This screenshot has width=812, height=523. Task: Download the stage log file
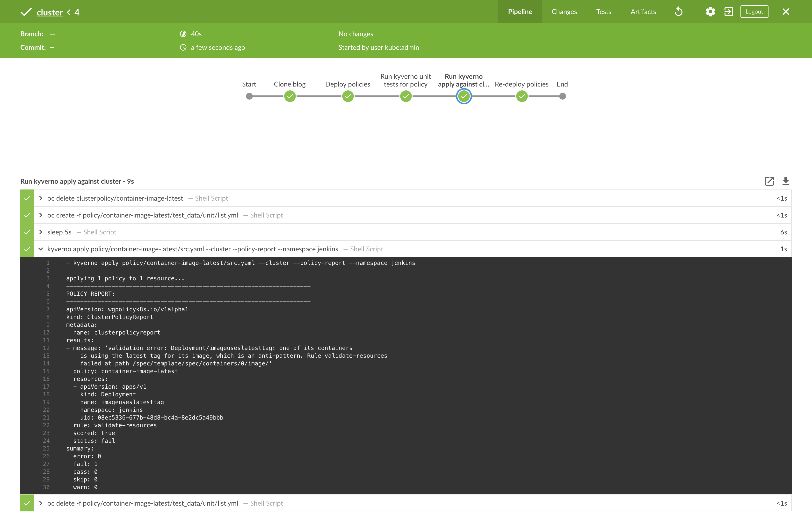click(785, 181)
